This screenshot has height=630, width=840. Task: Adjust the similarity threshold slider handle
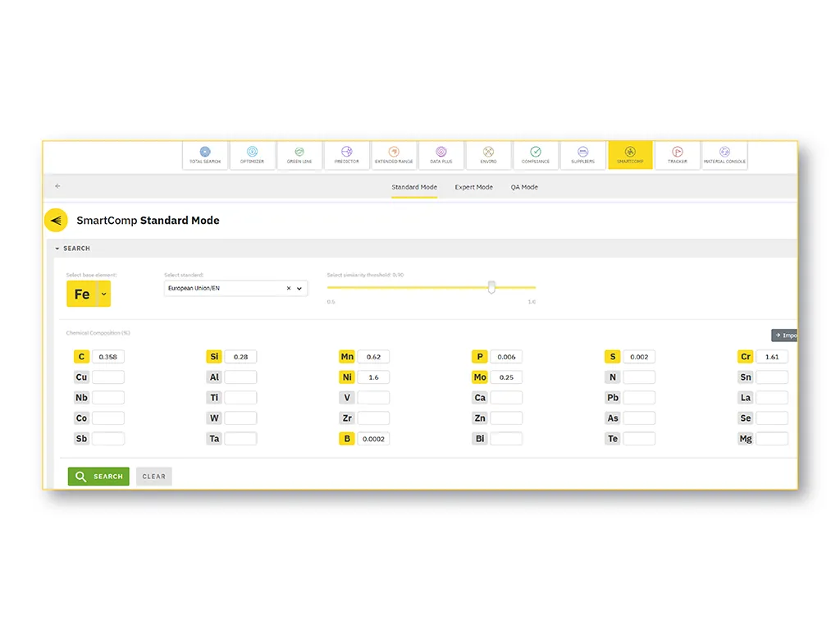[x=491, y=287]
